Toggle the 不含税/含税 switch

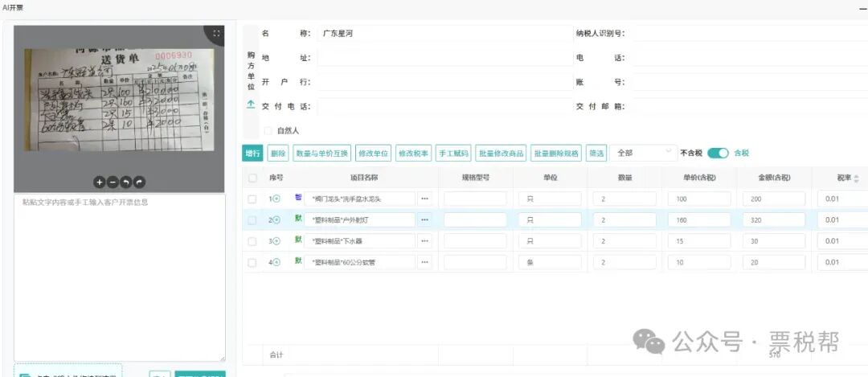coord(718,154)
